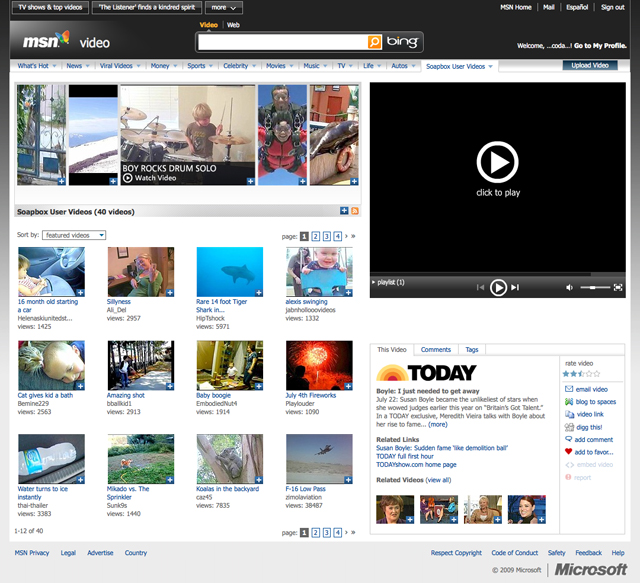The width and height of the screenshot is (640, 583).
Task: Add Boy Rocks Drum Solo to playlist via plus icon
Action: [x=251, y=181]
